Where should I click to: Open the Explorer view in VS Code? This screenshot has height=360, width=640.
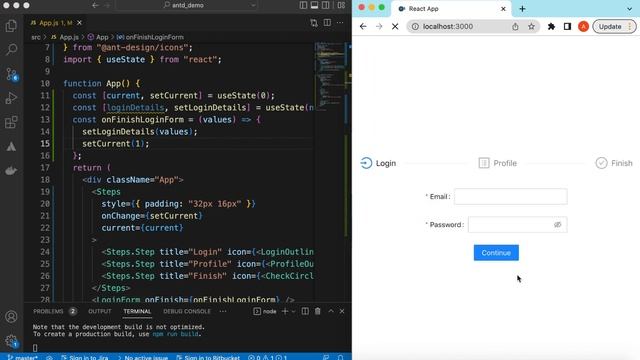11,26
